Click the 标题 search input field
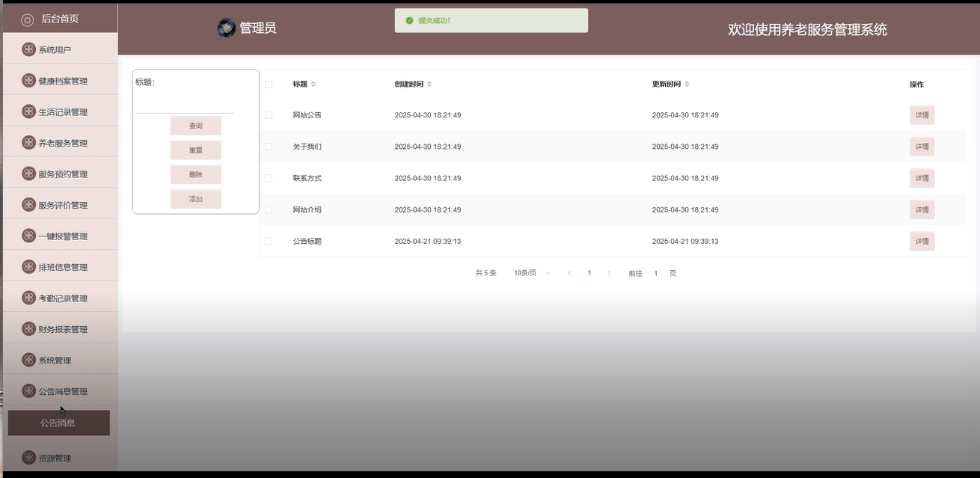 coord(184,102)
